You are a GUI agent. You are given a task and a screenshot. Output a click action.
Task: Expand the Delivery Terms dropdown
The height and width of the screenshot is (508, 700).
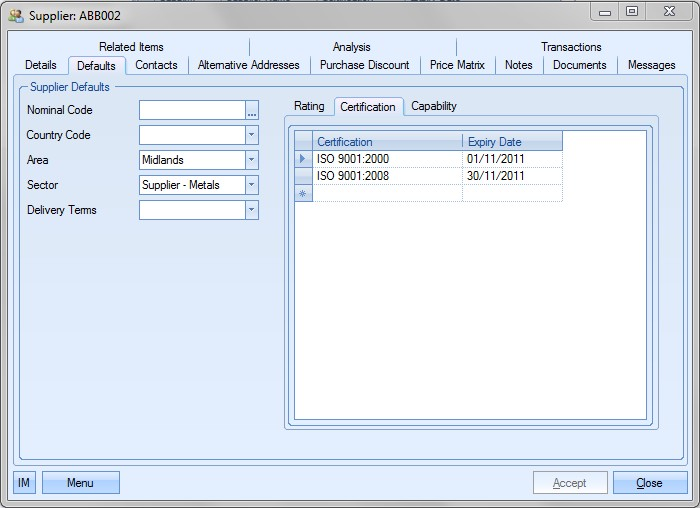pos(251,210)
